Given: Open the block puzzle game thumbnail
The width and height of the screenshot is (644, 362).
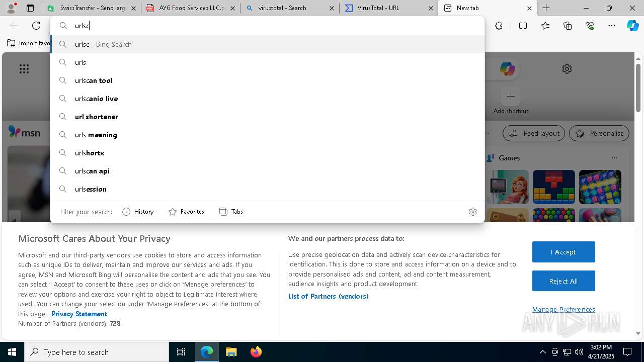Looking at the screenshot, I should click(x=554, y=187).
